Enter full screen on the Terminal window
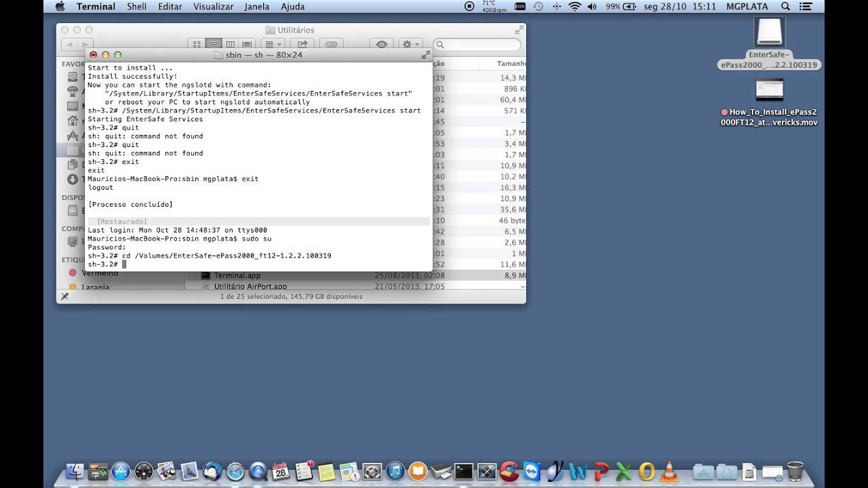 426,55
